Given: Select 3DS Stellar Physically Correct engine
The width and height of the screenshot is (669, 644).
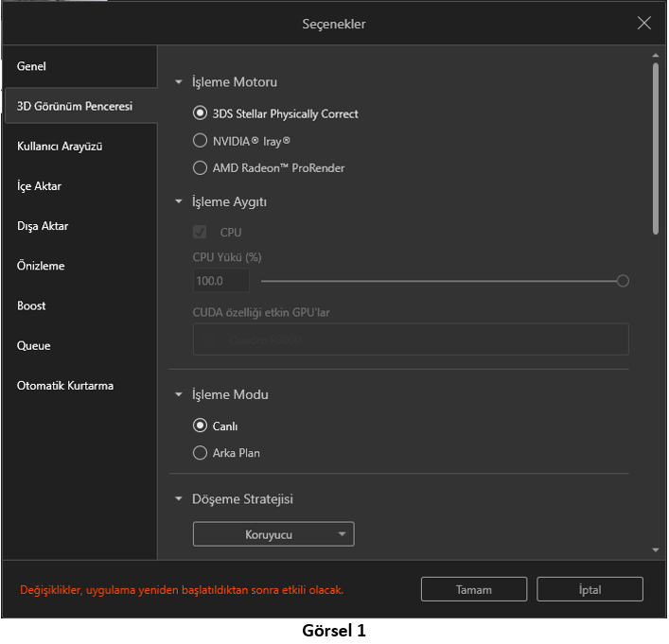Looking at the screenshot, I should coord(200,113).
